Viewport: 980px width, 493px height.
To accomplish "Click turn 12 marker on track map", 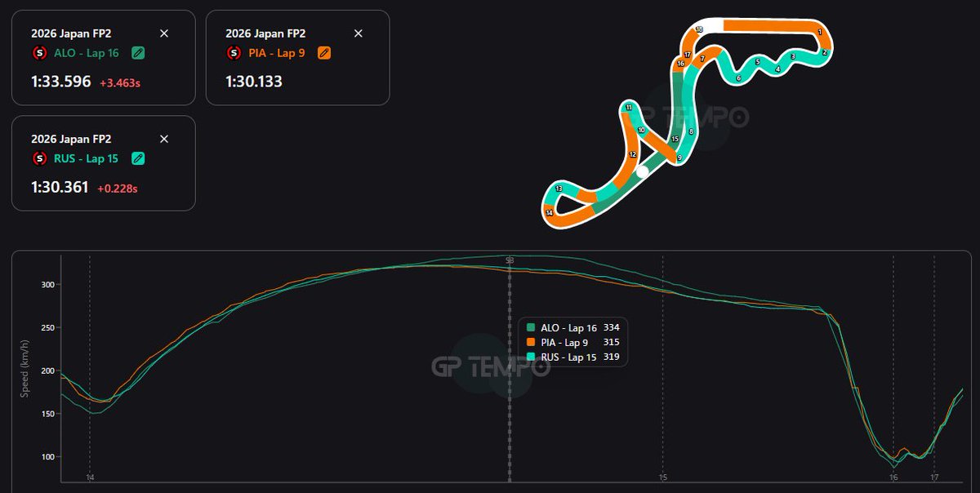I will [633, 154].
